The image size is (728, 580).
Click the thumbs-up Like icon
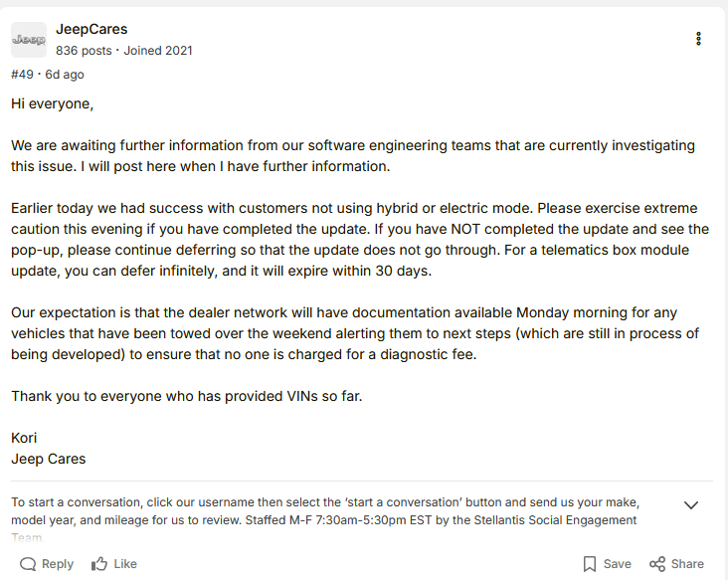coord(99,564)
